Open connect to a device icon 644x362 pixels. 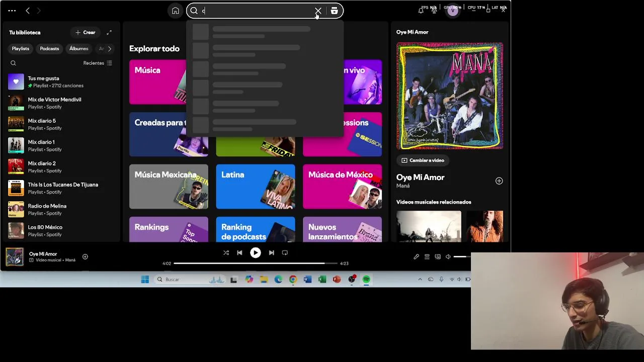tap(438, 257)
